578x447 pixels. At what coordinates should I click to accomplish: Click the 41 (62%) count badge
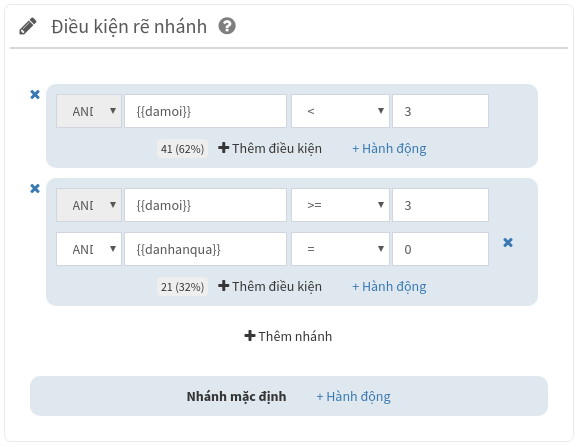(x=182, y=149)
